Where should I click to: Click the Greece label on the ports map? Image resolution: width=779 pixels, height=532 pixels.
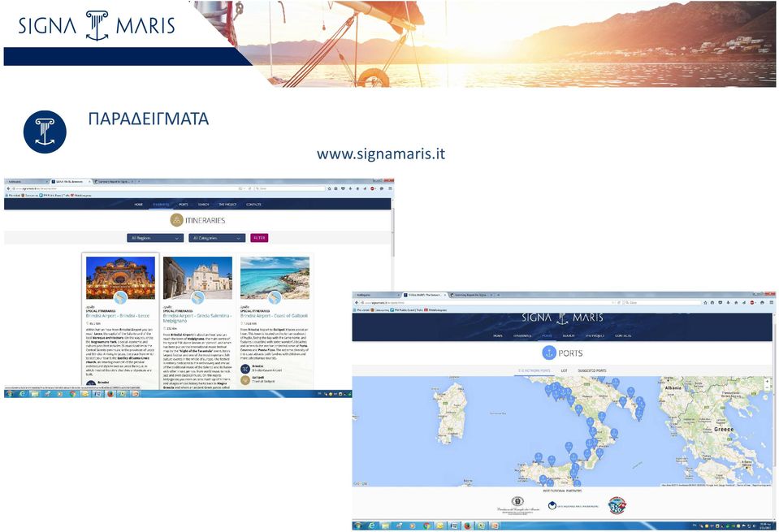(x=723, y=429)
